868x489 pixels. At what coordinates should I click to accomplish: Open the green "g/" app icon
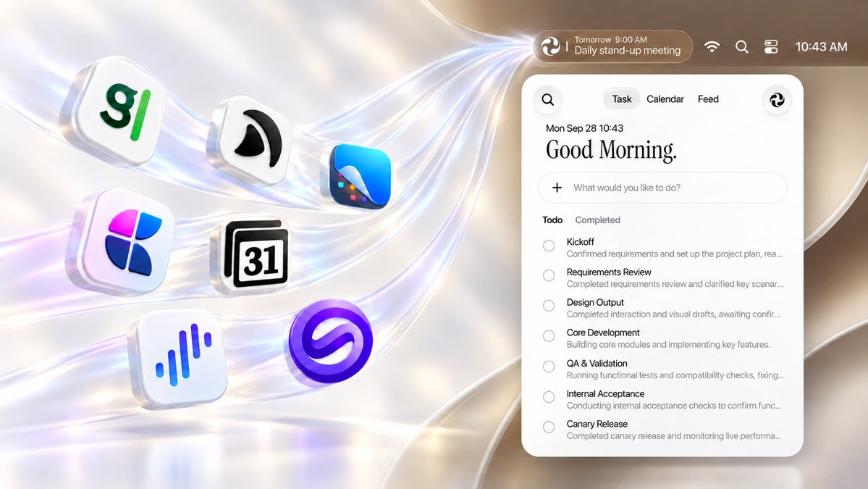click(117, 111)
